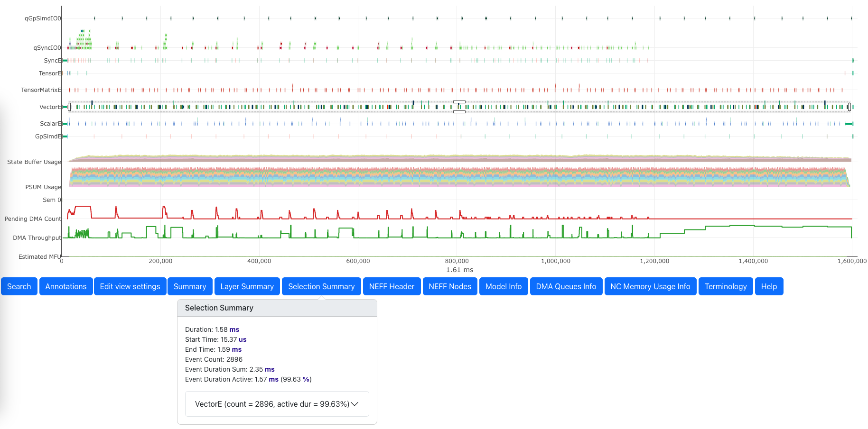Click the top center handle of VectorE selection

pyautogui.click(x=459, y=101)
